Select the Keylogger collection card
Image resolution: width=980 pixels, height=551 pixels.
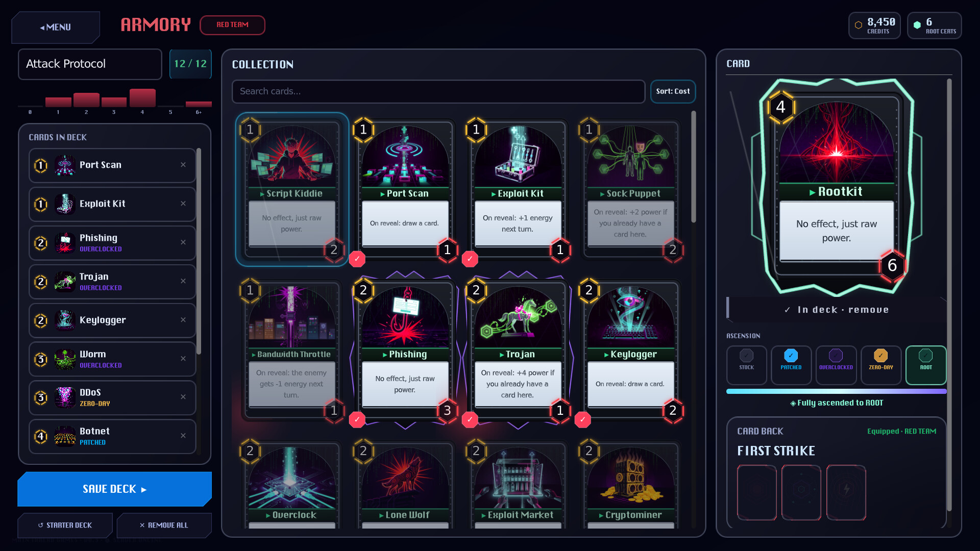tap(631, 350)
